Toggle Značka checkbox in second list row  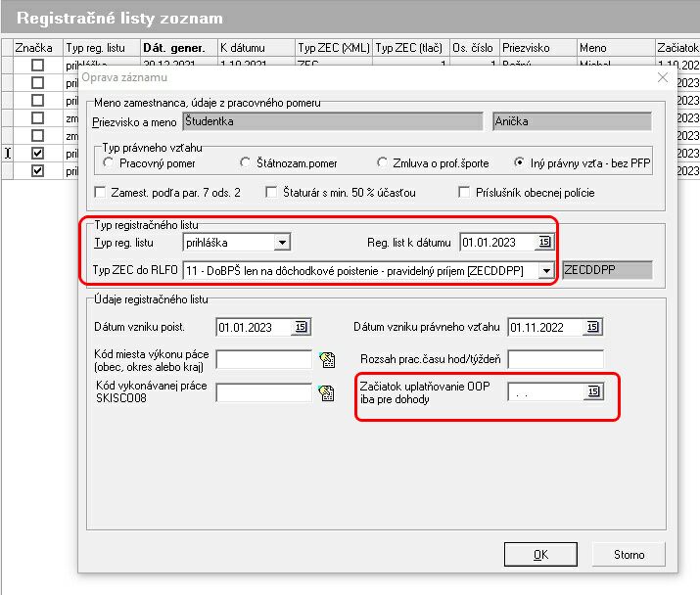(x=37, y=82)
